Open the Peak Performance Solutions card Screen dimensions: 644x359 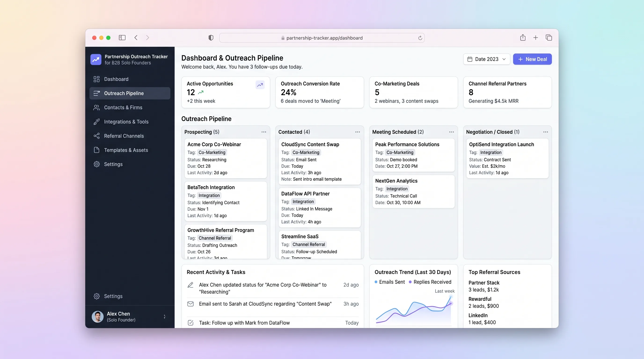point(413,155)
